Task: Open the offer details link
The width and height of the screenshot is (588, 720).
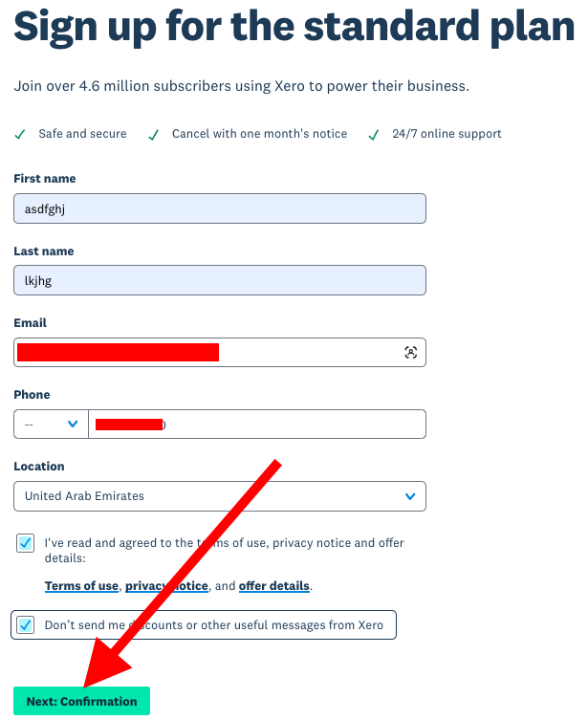Action: click(273, 586)
